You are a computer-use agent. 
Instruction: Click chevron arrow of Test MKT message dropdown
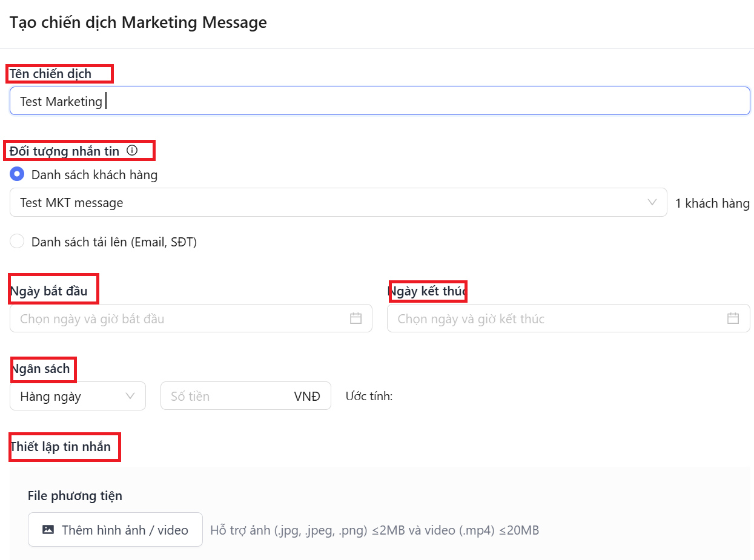coord(652,202)
